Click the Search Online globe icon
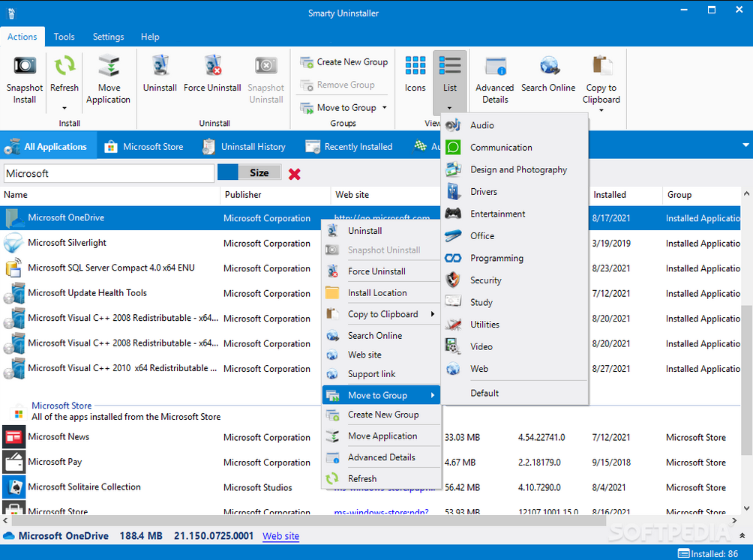The image size is (753, 560). 548,66
